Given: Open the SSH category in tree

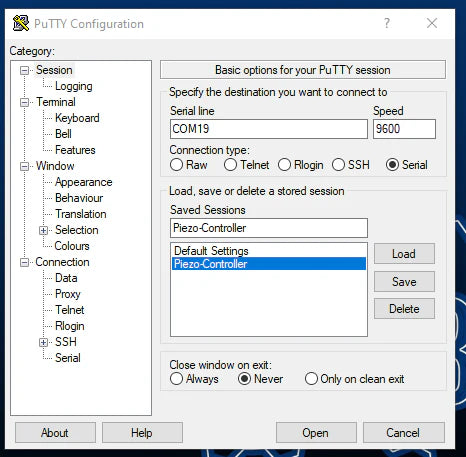Looking at the screenshot, I should [x=66, y=342].
